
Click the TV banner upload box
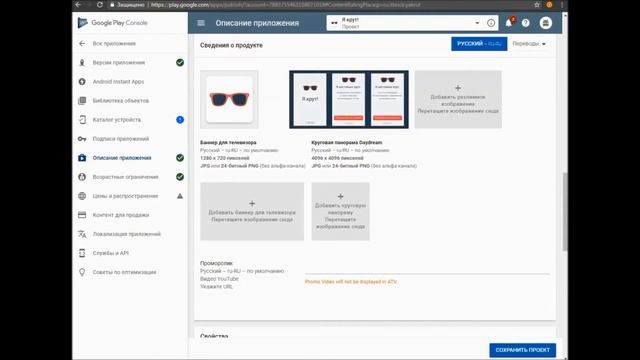pos(252,211)
